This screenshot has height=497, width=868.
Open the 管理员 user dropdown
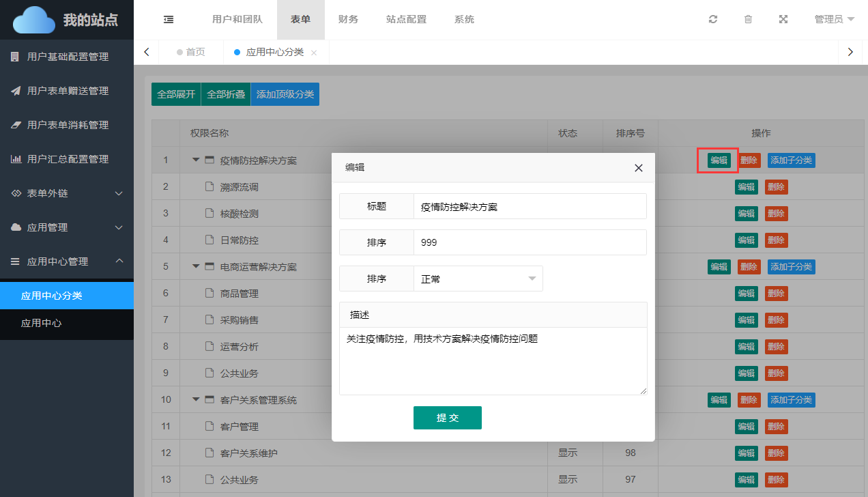(x=834, y=19)
